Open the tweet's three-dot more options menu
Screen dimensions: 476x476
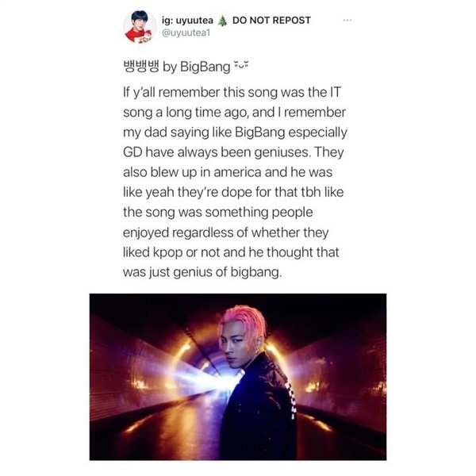(x=347, y=21)
